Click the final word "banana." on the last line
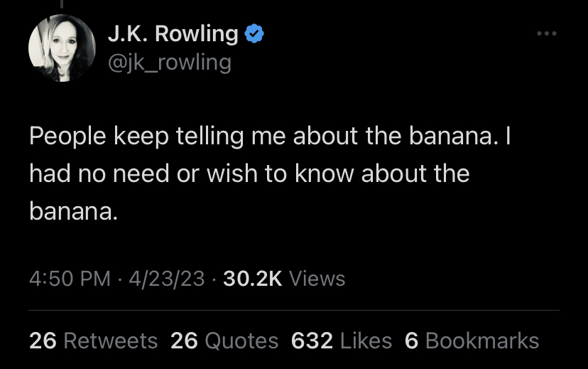The width and height of the screenshot is (588, 369). click(73, 211)
